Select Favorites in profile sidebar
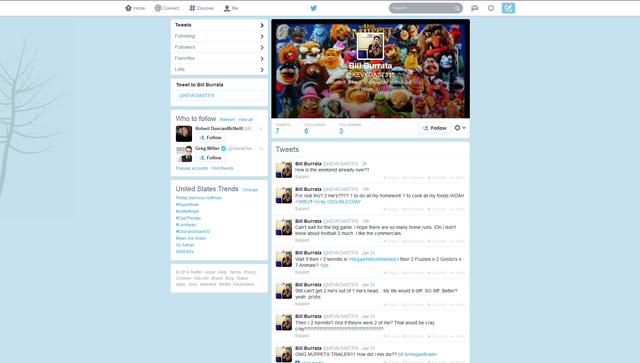 219,58
